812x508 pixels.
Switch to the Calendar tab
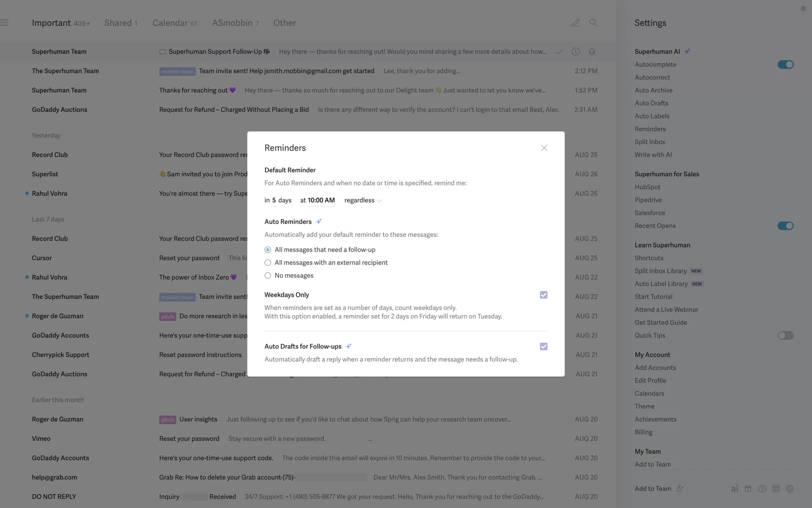(x=170, y=23)
